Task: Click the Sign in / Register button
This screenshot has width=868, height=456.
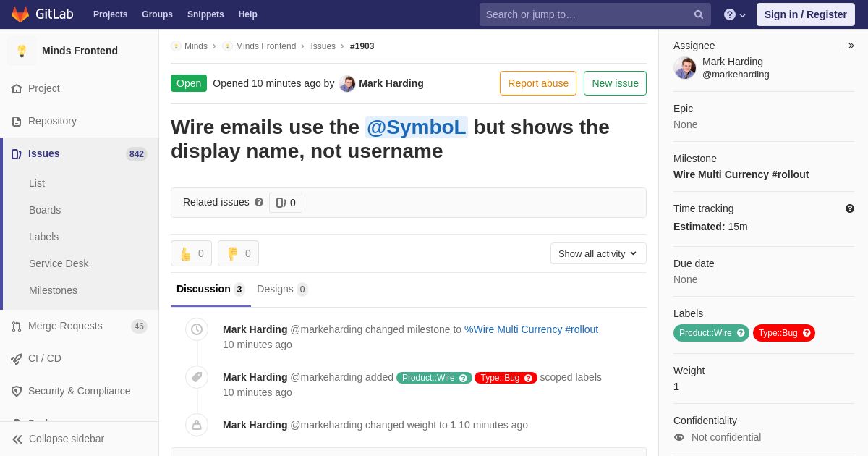Action: pyautogui.click(x=806, y=14)
